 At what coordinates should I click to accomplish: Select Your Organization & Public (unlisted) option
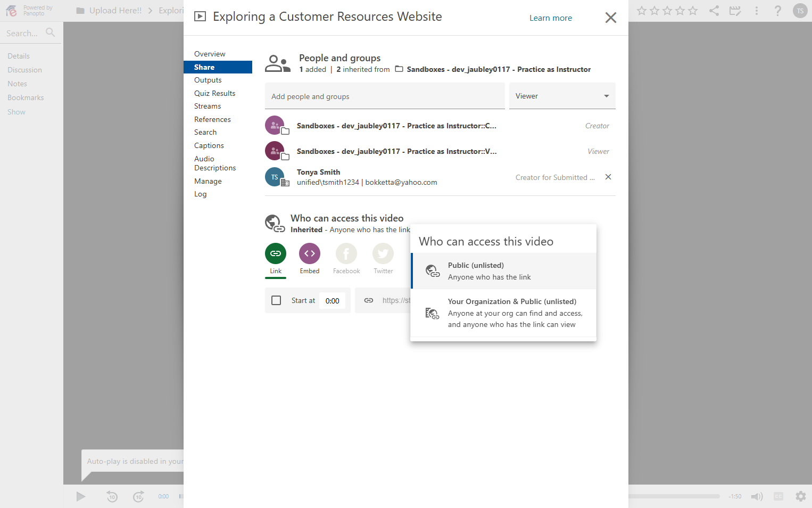pos(504,313)
